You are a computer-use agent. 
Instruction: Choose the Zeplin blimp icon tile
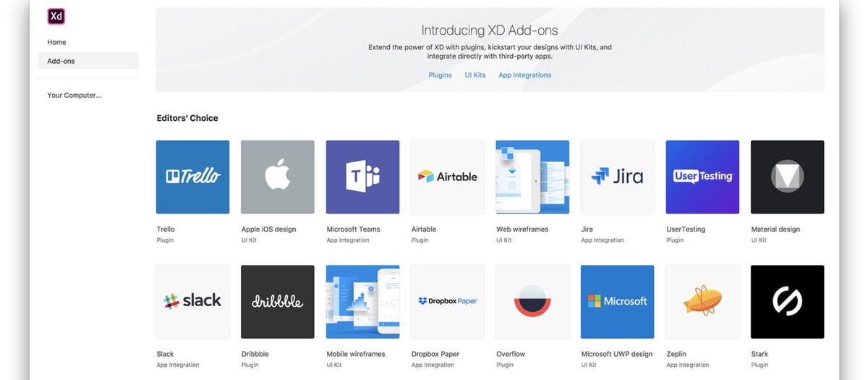click(702, 302)
